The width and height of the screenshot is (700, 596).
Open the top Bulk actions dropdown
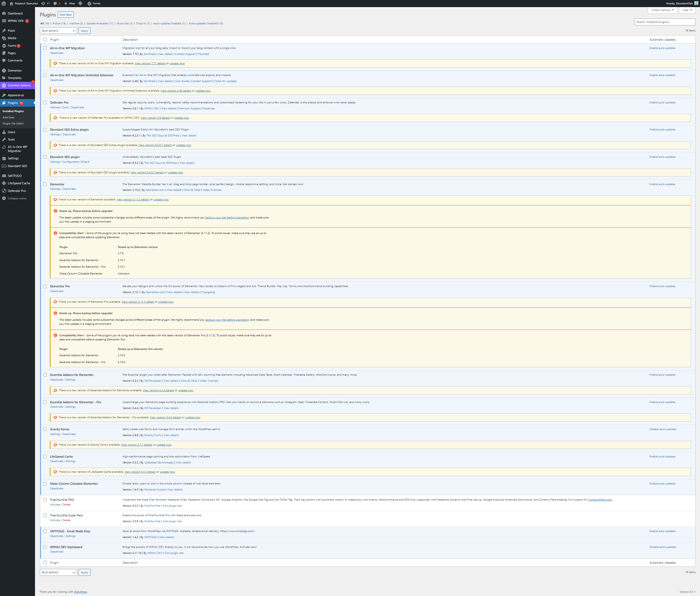pyautogui.click(x=58, y=31)
